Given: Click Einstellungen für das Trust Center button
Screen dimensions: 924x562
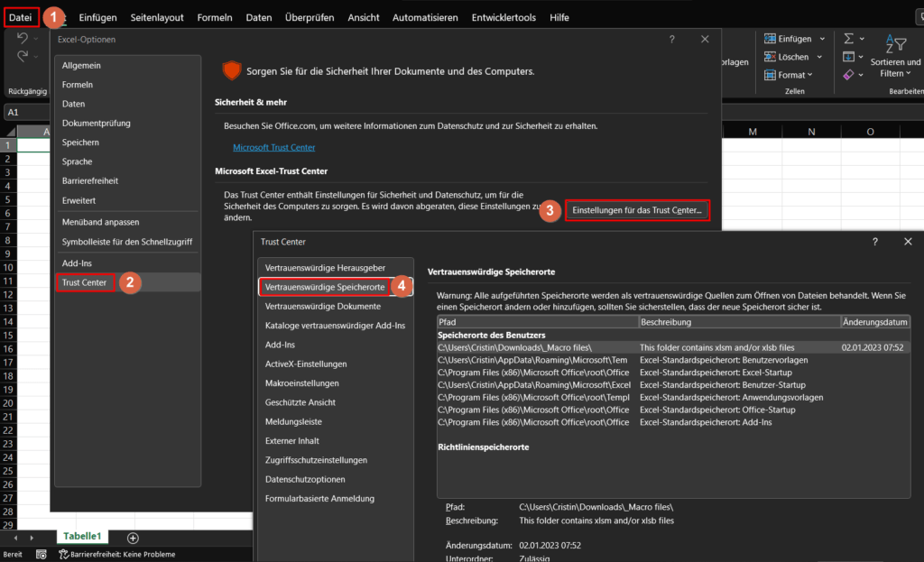Looking at the screenshot, I should (x=638, y=211).
